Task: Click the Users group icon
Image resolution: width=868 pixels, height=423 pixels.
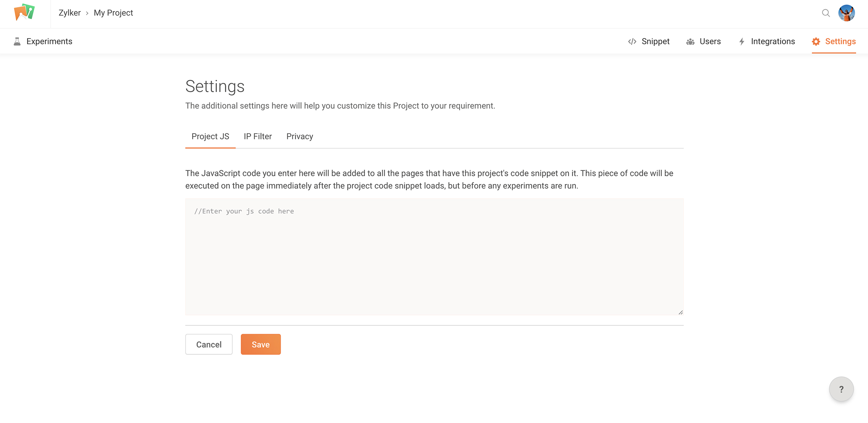Action: coord(690,42)
